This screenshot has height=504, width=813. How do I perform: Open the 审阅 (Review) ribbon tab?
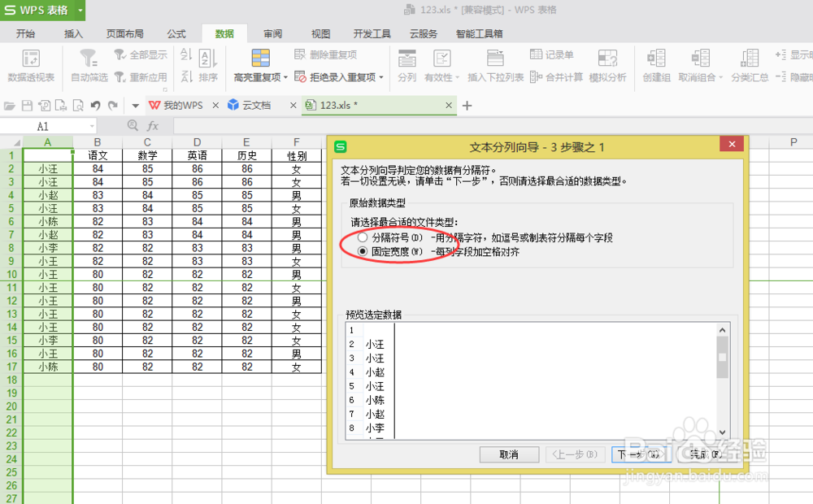tap(272, 33)
